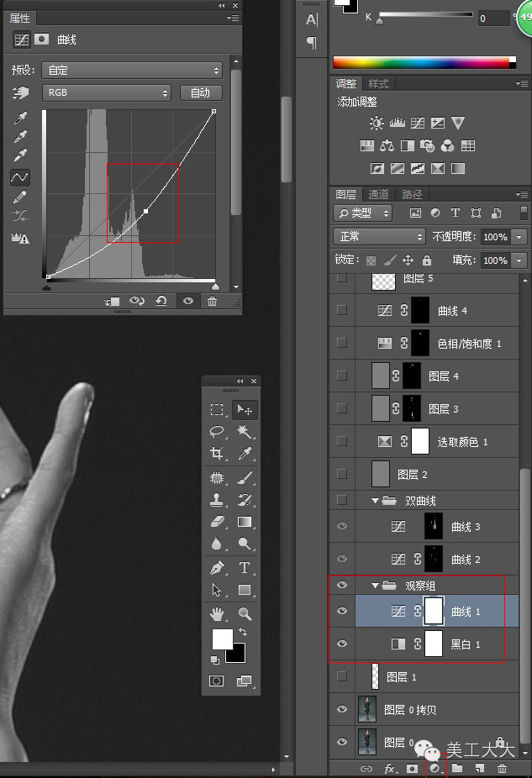This screenshot has width=532, height=778.
Task: Click the curve point editing tool
Action: click(x=20, y=176)
